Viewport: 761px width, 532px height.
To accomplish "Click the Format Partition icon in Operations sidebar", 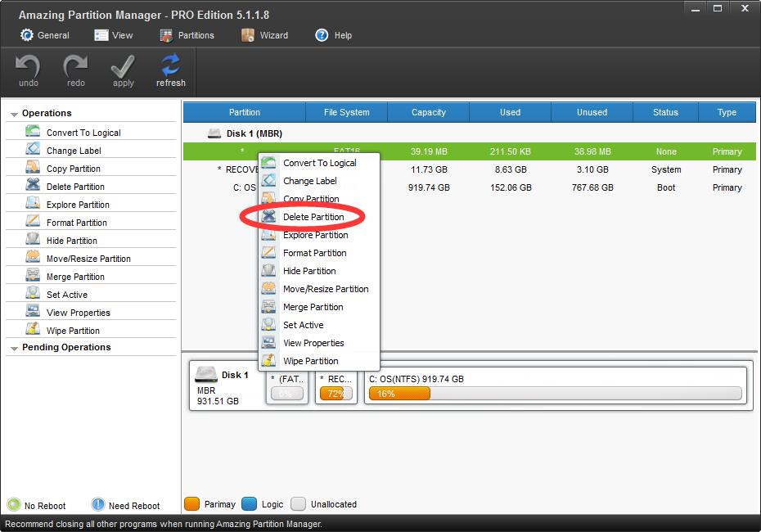I will (x=33, y=221).
